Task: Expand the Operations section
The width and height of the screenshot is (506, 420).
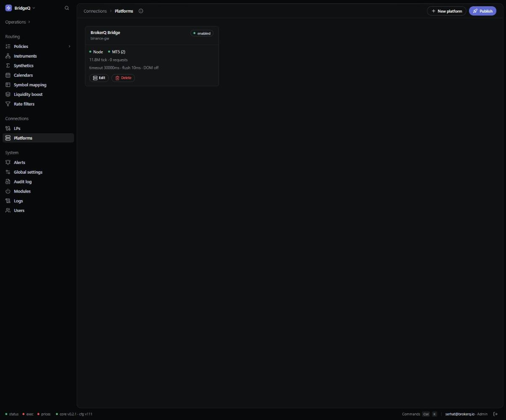Action: 18,22
